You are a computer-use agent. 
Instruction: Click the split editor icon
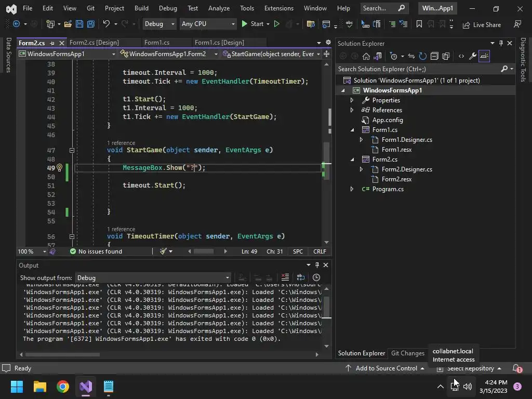[x=326, y=54]
